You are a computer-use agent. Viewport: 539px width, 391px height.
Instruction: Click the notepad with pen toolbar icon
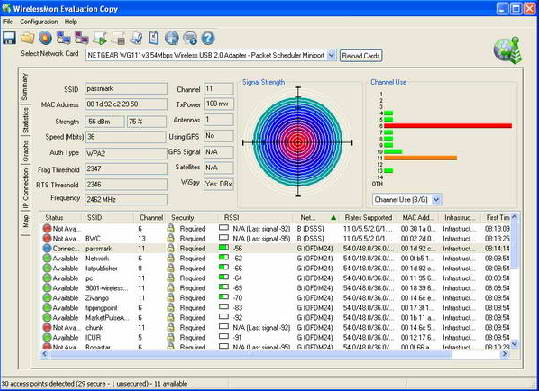(136, 38)
